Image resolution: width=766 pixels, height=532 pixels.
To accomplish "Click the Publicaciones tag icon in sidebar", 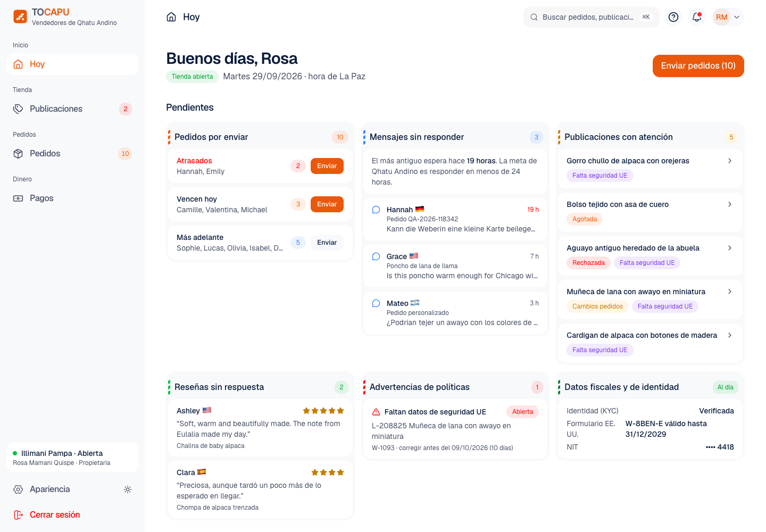I will tap(18, 109).
